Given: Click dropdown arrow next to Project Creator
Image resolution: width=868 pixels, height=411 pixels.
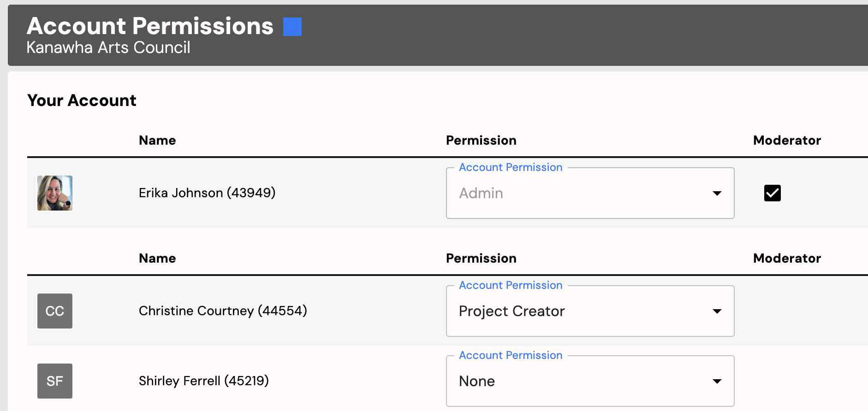Looking at the screenshot, I should click(717, 311).
